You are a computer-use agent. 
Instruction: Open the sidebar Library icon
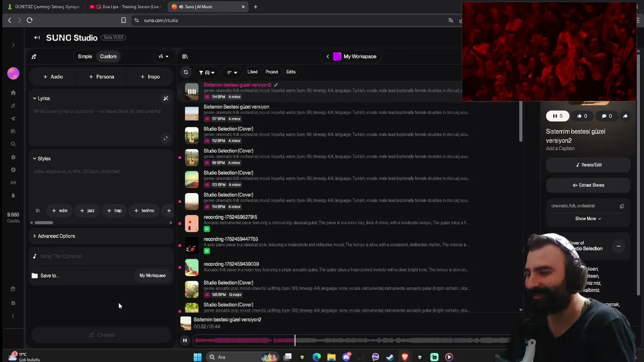tap(13, 131)
